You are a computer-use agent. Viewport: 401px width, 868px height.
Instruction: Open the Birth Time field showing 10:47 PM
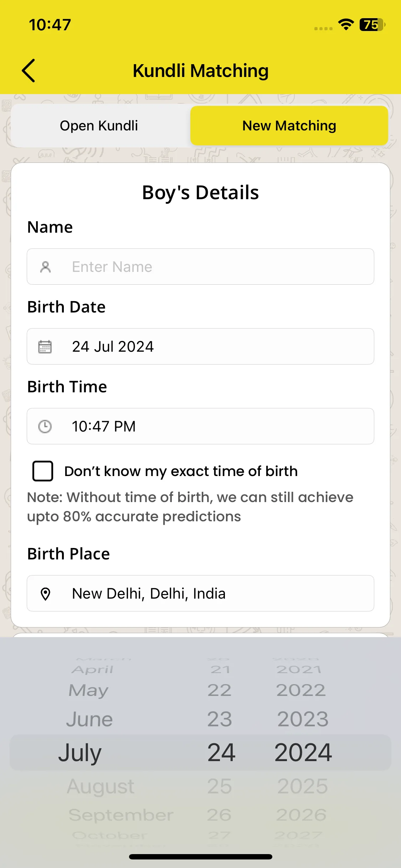pos(200,426)
